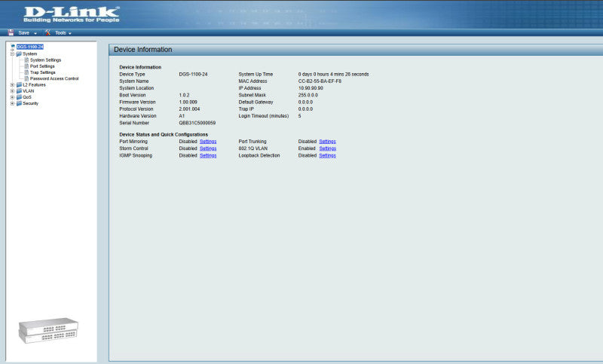Select the L2 Features label
Viewport: 603px width, 364px height.
tap(34, 85)
